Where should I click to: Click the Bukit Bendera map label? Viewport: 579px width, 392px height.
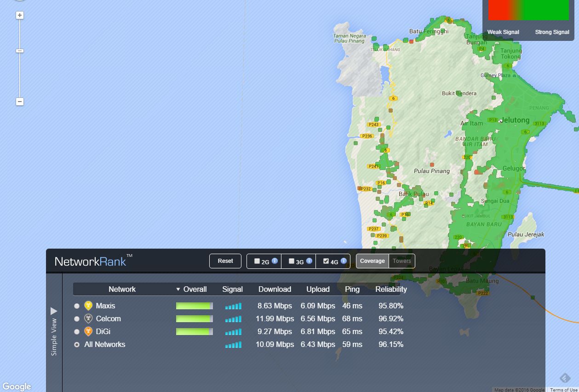459,93
